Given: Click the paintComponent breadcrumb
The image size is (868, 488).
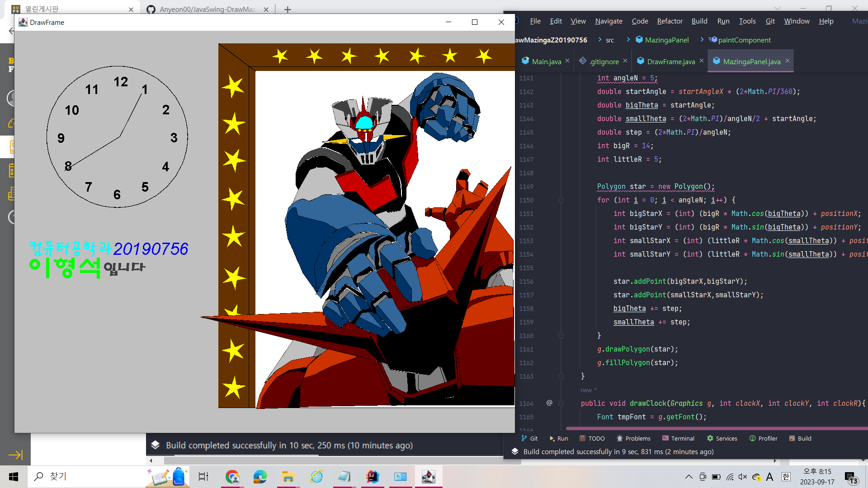Looking at the screenshot, I should click(744, 40).
